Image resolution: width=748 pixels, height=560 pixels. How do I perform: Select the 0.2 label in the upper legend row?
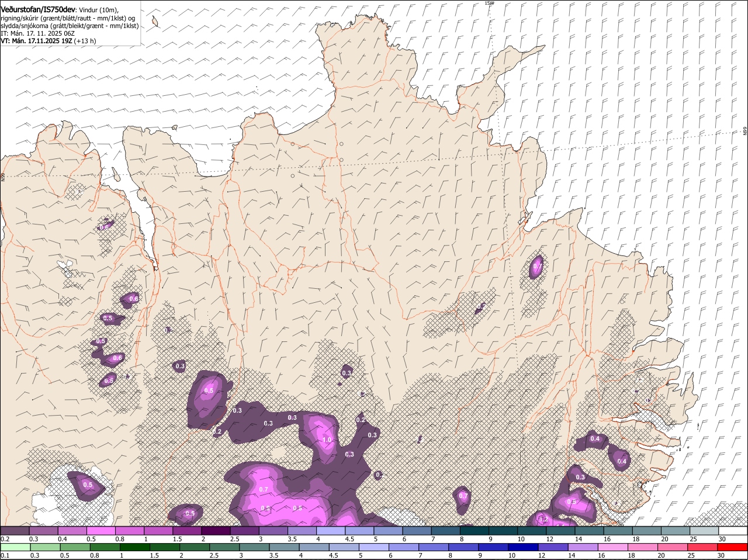click(x=5, y=539)
